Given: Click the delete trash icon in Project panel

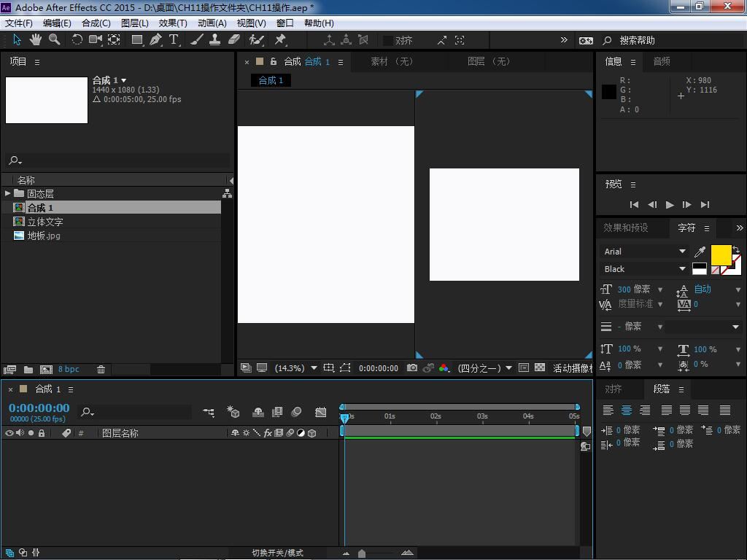Looking at the screenshot, I should 101,370.
